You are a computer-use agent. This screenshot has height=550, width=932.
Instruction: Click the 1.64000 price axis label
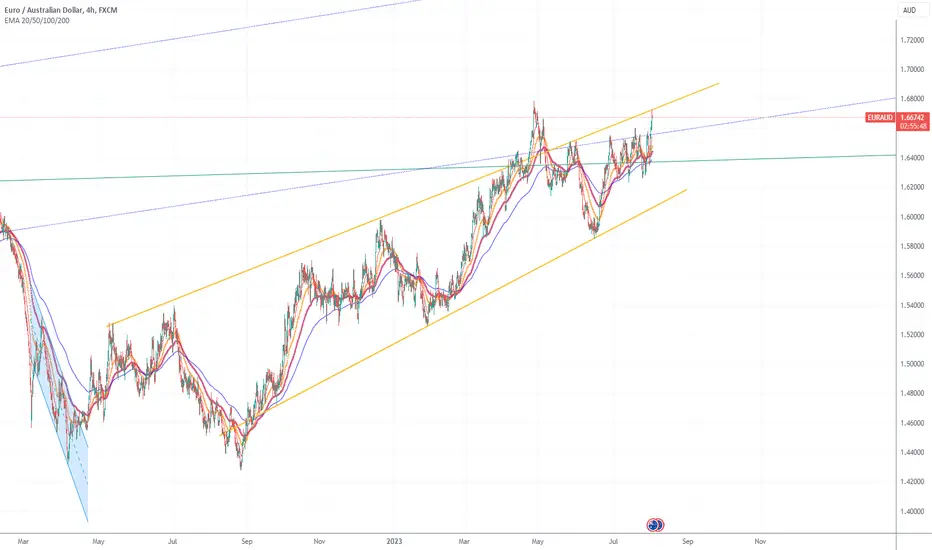tap(912, 158)
